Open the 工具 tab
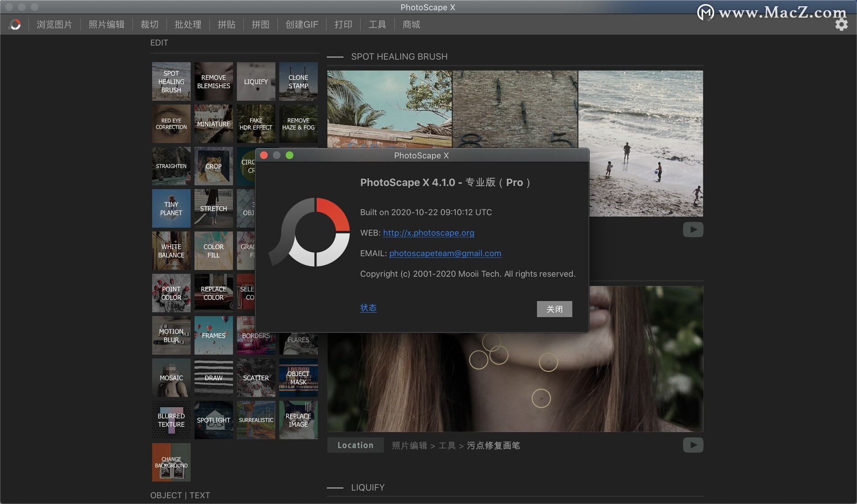The height and width of the screenshot is (504, 857). tap(377, 25)
